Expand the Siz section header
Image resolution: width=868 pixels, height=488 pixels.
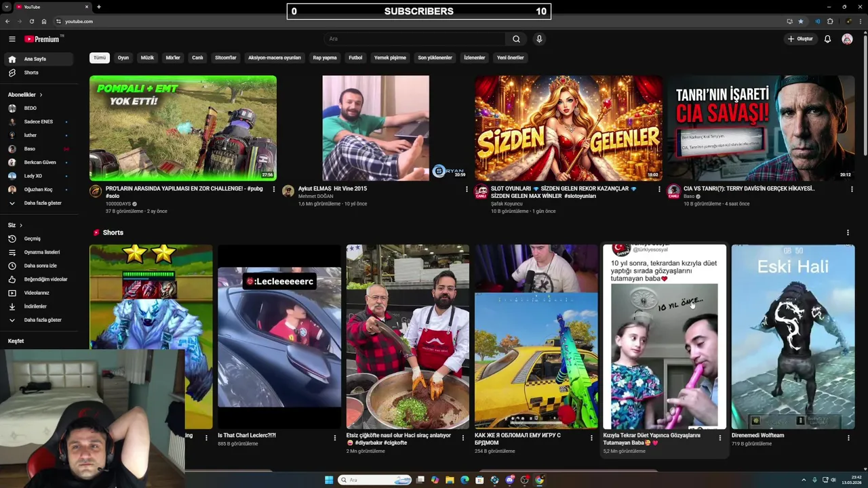[15, 225]
